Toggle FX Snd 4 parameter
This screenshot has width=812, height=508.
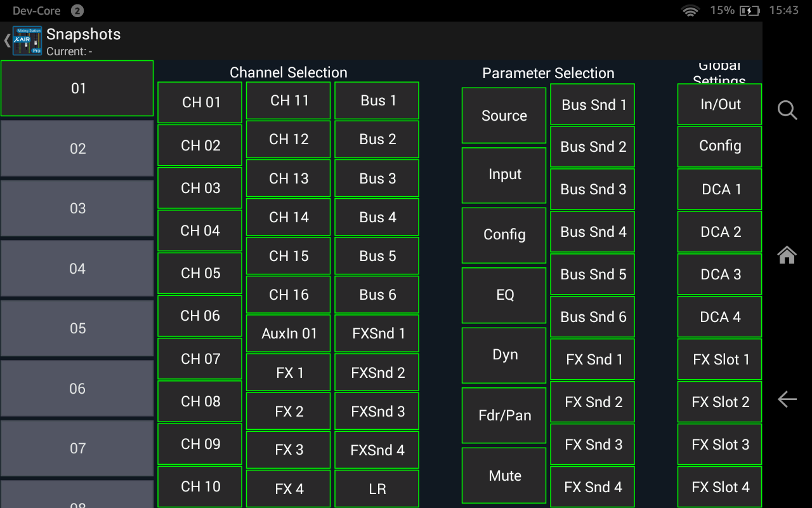pyautogui.click(x=593, y=487)
